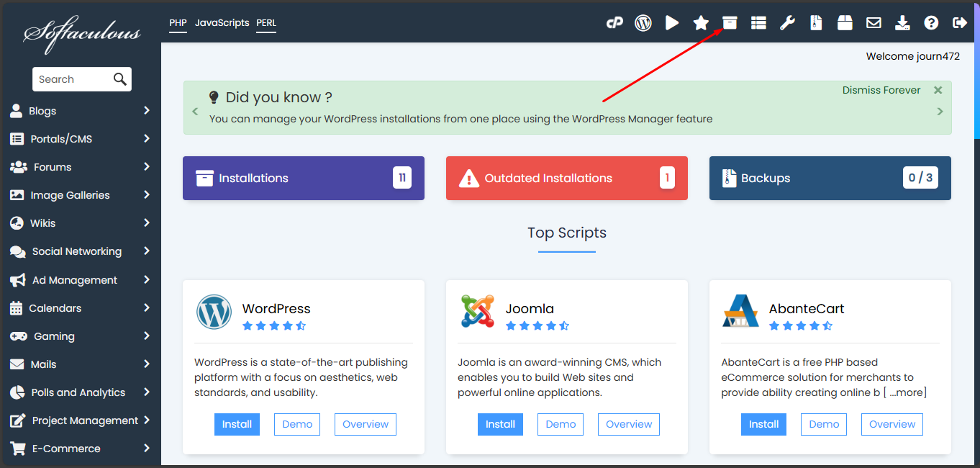Expand the Blogs category in sidebar
Image resolution: width=980 pixels, height=468 pixels.
click(79, 111)
